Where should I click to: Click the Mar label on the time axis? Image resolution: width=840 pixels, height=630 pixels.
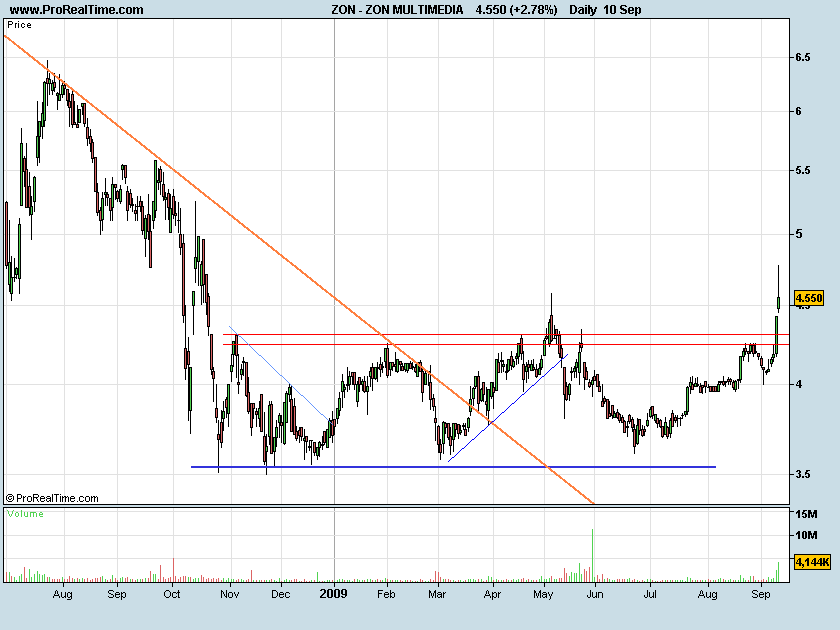(437, 594)
